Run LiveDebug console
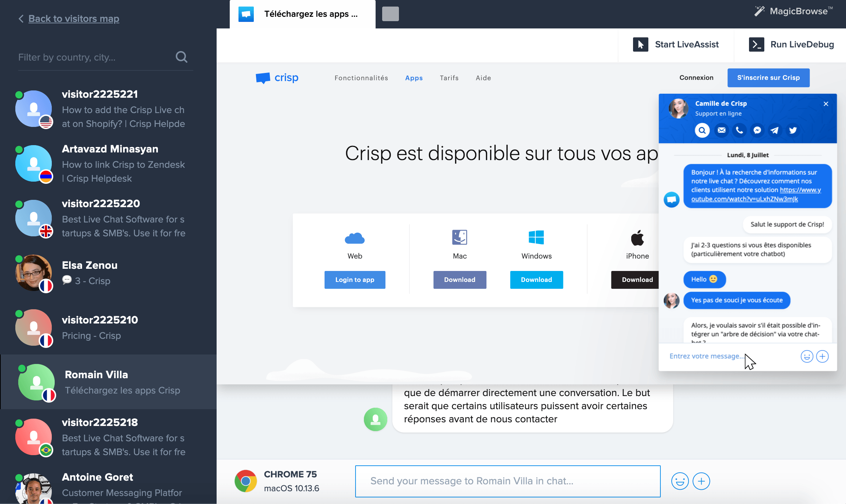This screenshot has height=504, width=846. [791, 44]
